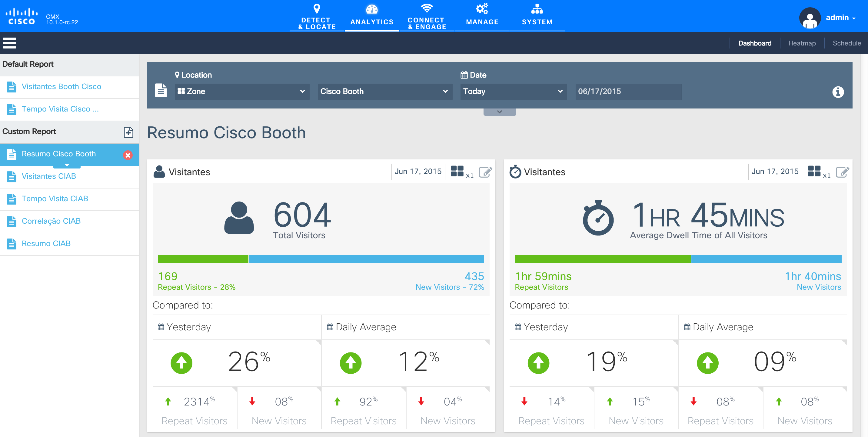Open admin user menu

point(840,18)
